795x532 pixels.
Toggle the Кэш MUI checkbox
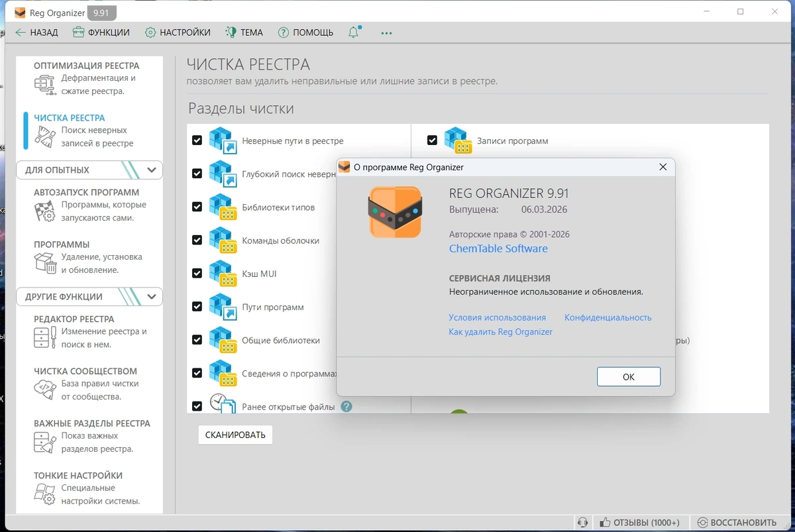[x=197, y=274]
